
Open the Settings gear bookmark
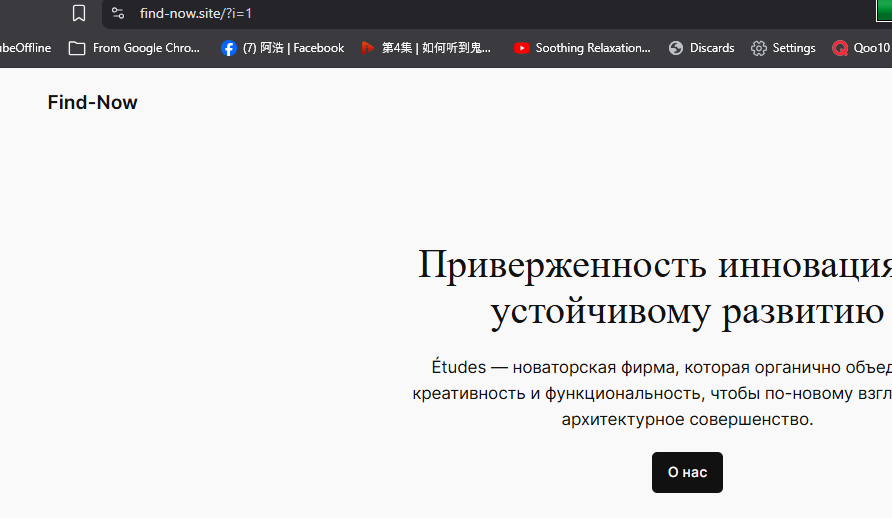click(783, 48)
